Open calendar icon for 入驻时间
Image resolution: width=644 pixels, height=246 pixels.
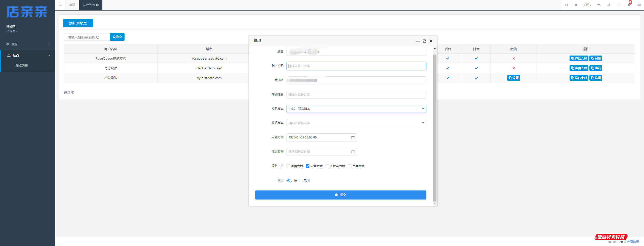353,137
